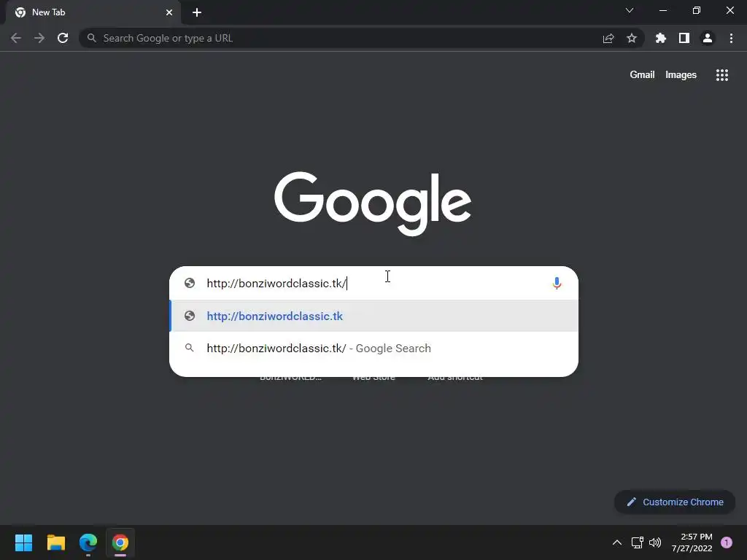Expand tab search chevron in title bar
The height and width of the screenshot is (560, 747).
[x=630, y=10]
